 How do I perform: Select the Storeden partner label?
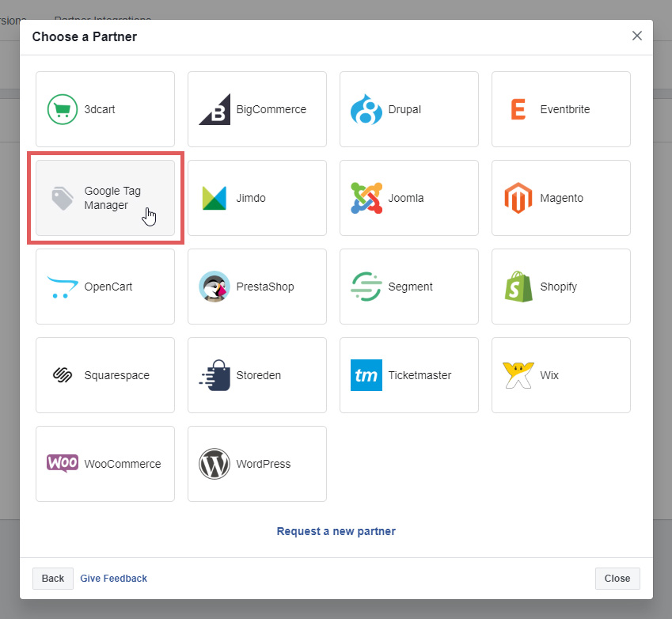[x=258, y=375]
